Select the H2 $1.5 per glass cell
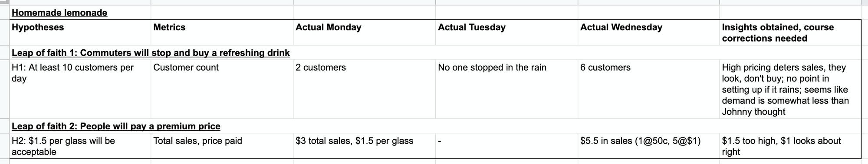 coord(80,146)
